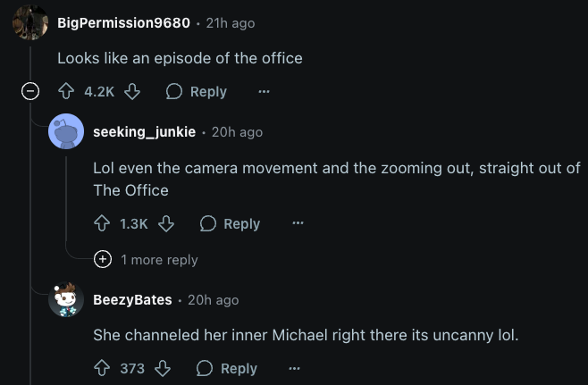
Task: Reply to BigPermission9680's comment
Action: pyautogui.click(x=197, y=91)
